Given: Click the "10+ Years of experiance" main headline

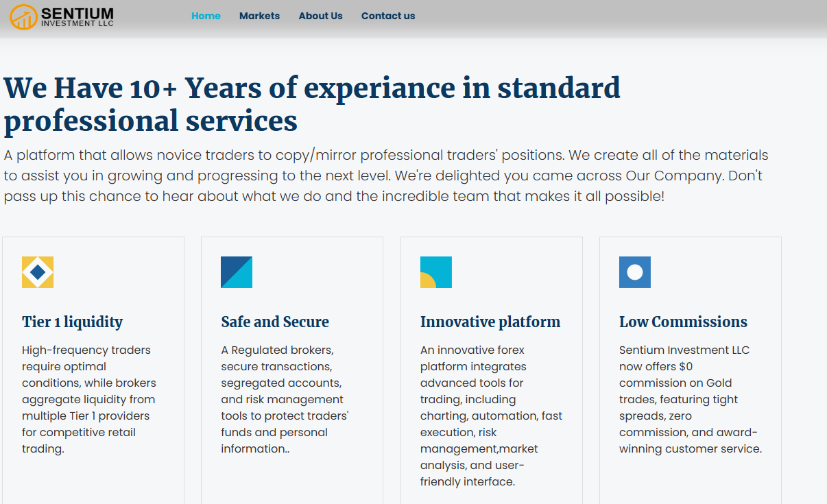Looking at the screenshot, I should click(x=312, y=104).
